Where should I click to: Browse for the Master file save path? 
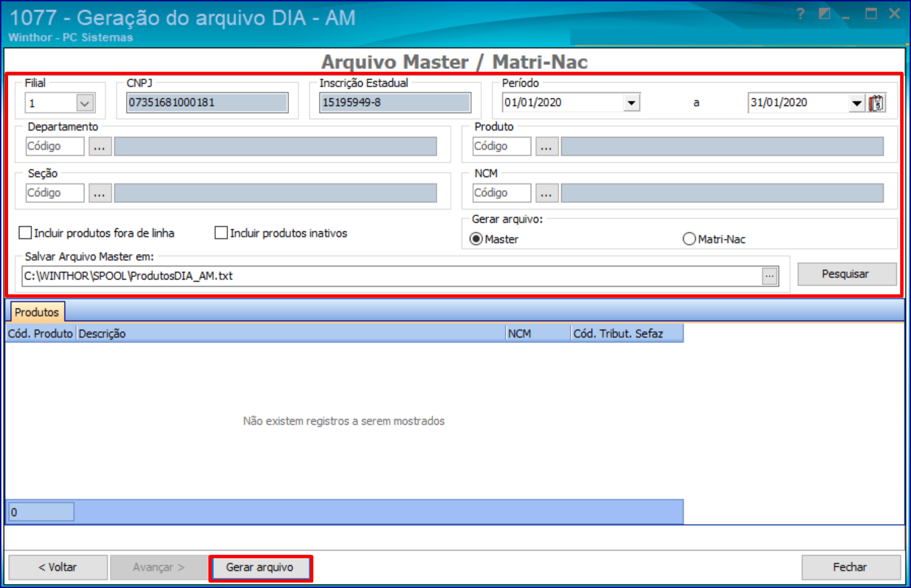770,275
